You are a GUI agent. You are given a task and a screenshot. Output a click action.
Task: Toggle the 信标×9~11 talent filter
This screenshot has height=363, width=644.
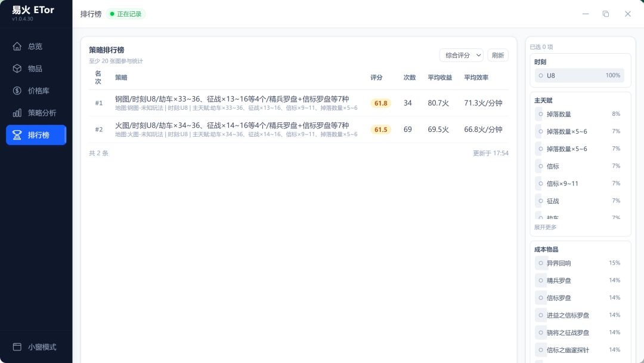(580, 184)
